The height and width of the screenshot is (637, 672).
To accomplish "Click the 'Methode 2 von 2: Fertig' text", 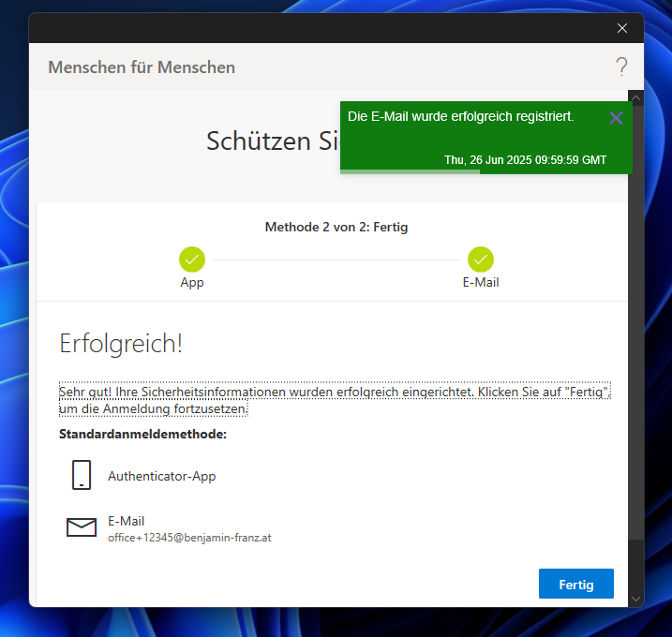I will coord(336,227).
